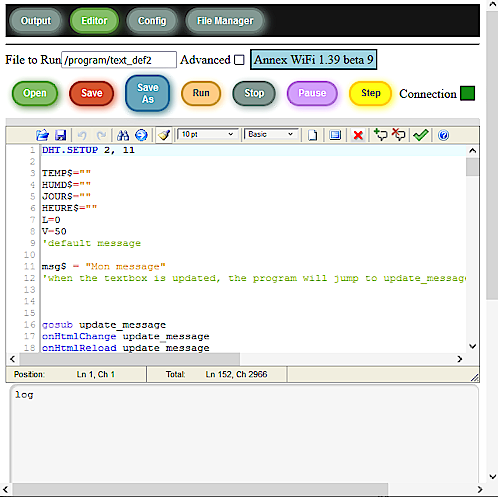Click the 'default message comment line
The width and height of the screenshot is (498, 497).
(91, 243)
